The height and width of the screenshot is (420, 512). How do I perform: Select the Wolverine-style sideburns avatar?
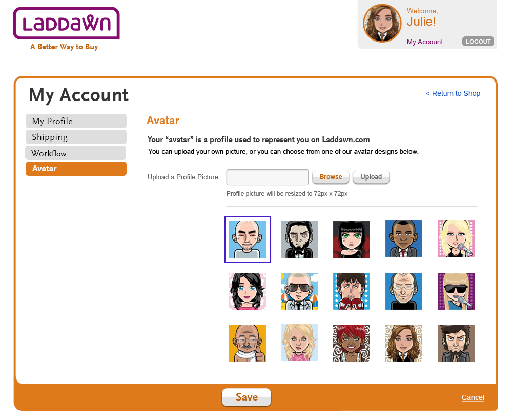point(456,343)
